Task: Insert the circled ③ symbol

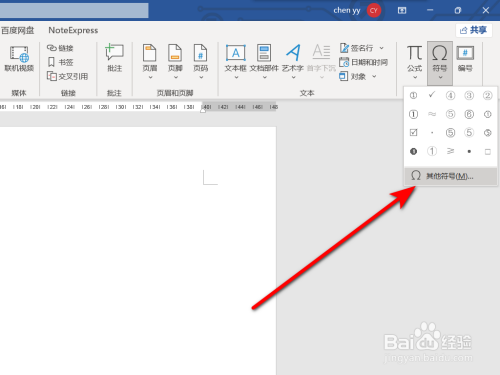Action: coord(469,96)
